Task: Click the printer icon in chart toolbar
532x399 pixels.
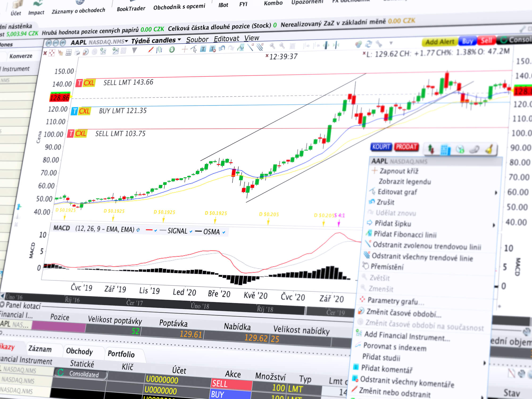Action: click(77, 52)
